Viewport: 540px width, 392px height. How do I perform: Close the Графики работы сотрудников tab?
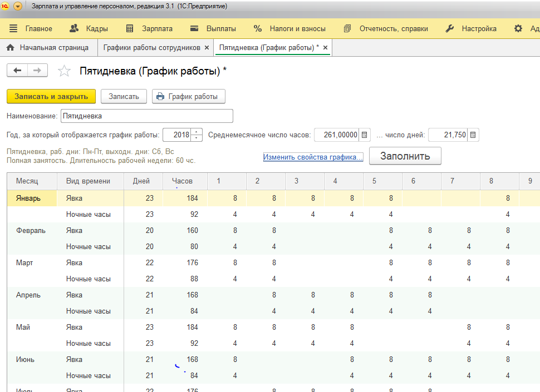point(207,48)
